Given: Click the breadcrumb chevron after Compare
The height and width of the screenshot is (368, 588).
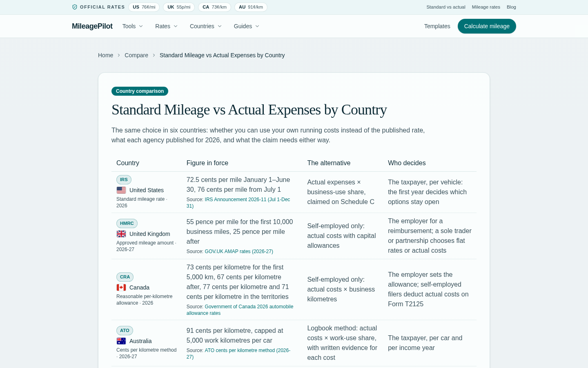Looking at the screenshot, I should [x=154, y=55].
